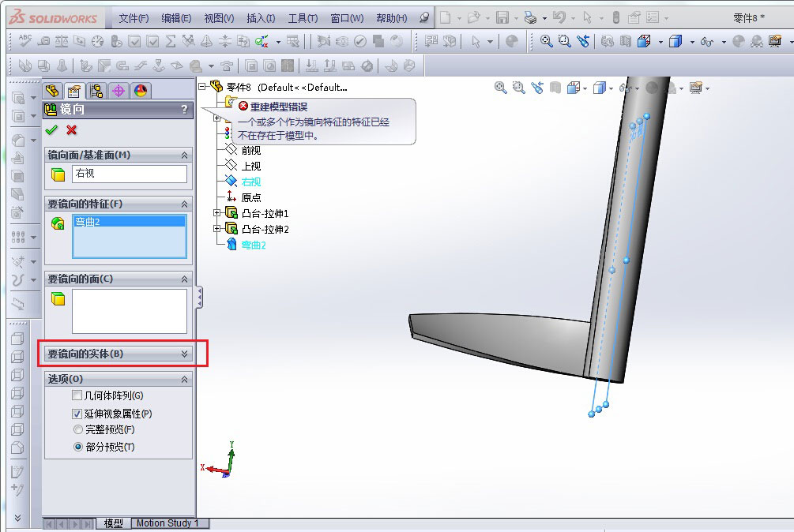
Task: Click the 右视 item in feature tree
Action: pyautogui.click(x=250, y=182)
